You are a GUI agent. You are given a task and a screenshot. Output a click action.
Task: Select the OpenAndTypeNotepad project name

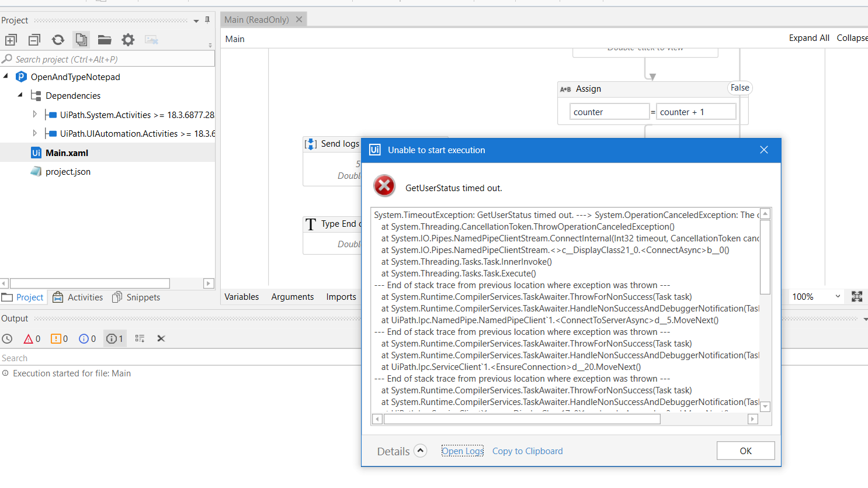click(x=75, y=77)
